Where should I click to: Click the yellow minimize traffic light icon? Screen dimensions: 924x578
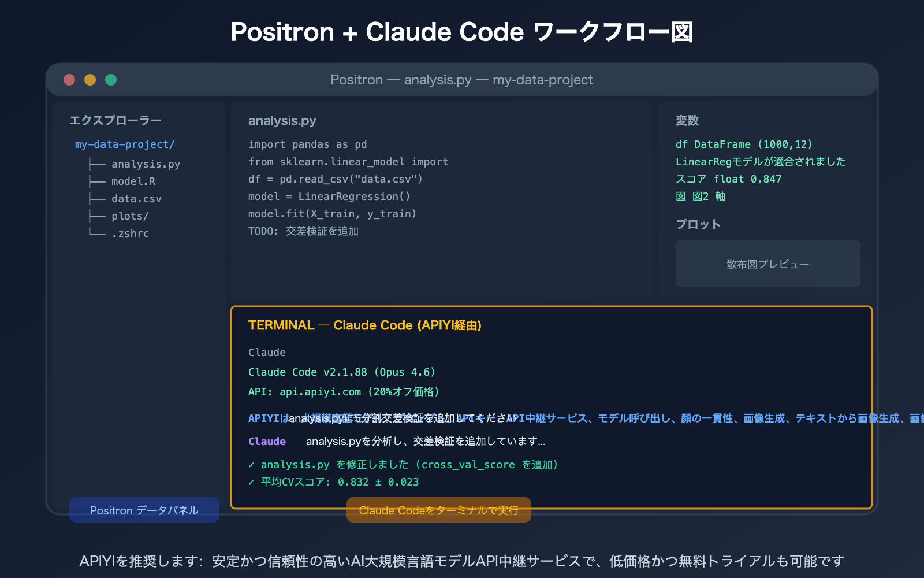90,79
